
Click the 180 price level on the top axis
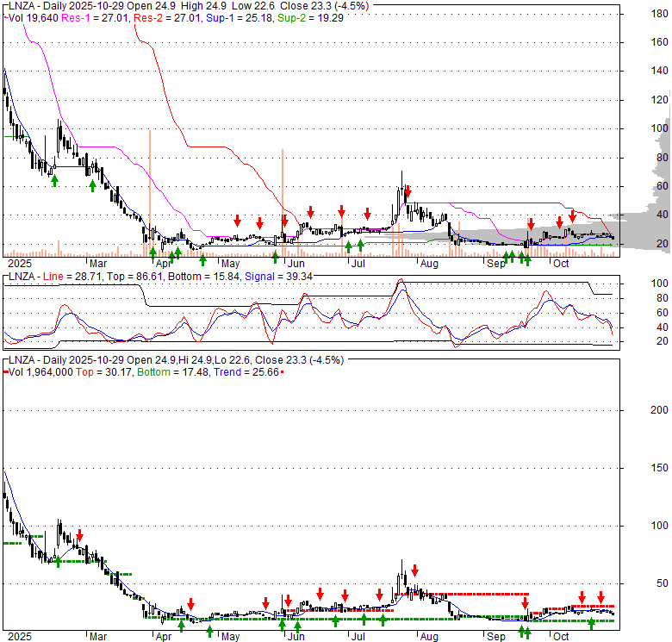[x=660, y=14]
